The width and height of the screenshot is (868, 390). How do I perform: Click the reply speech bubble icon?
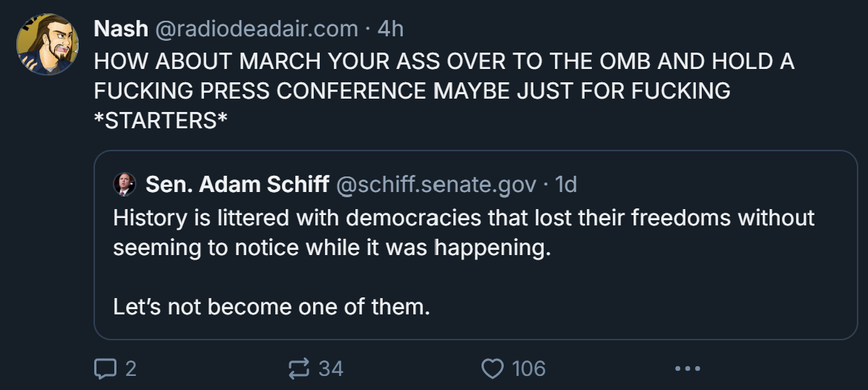[105, 368]
